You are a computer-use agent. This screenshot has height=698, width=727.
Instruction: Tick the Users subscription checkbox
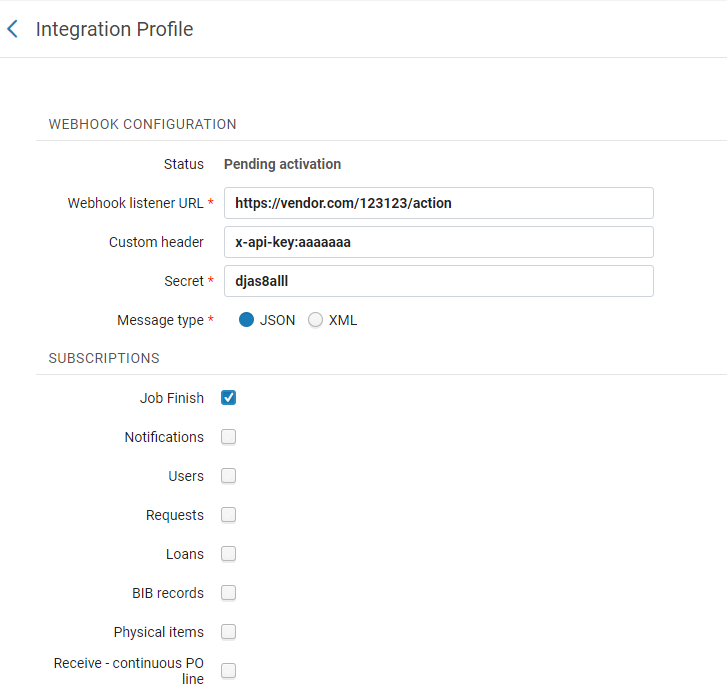(228, 476)
